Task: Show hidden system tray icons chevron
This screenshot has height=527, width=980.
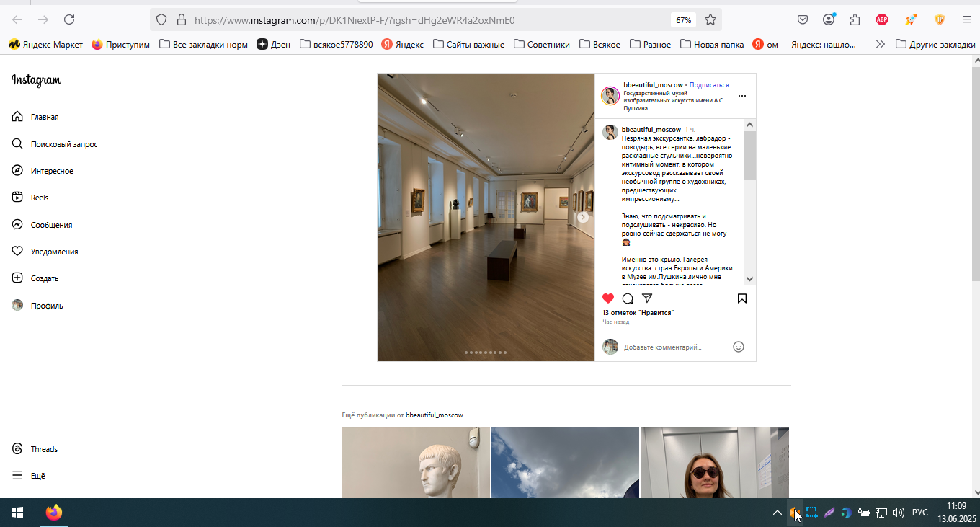Action: point(777,513)
